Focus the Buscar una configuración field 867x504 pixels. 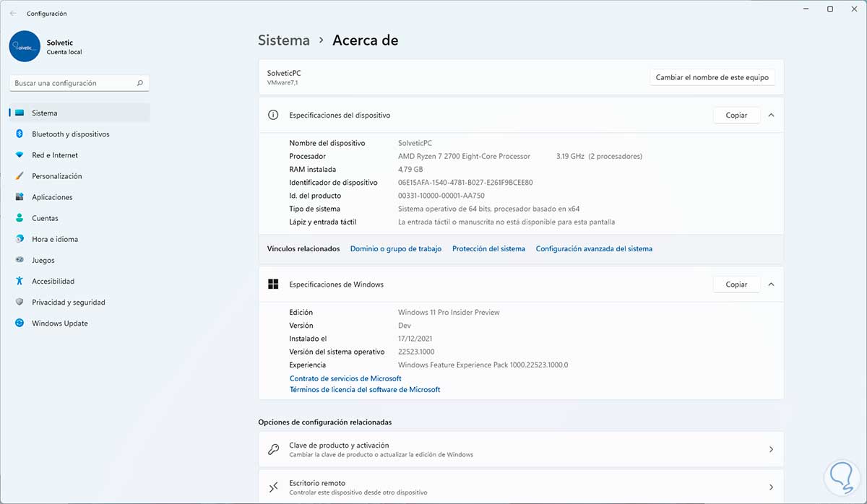[79, 83]
